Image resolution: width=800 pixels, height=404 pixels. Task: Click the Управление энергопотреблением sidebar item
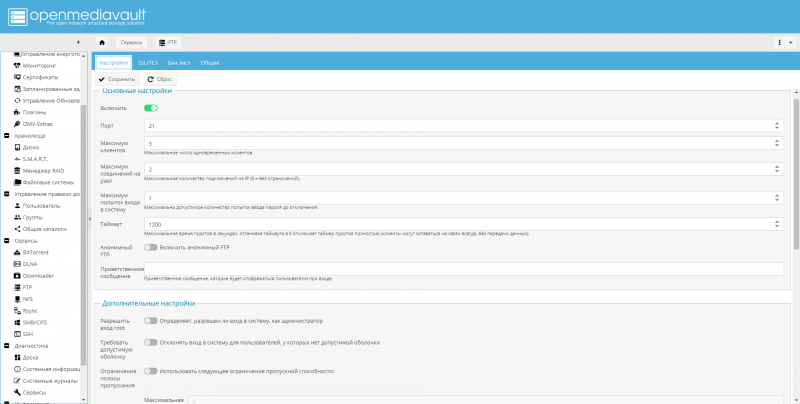(x=47, y=54)
